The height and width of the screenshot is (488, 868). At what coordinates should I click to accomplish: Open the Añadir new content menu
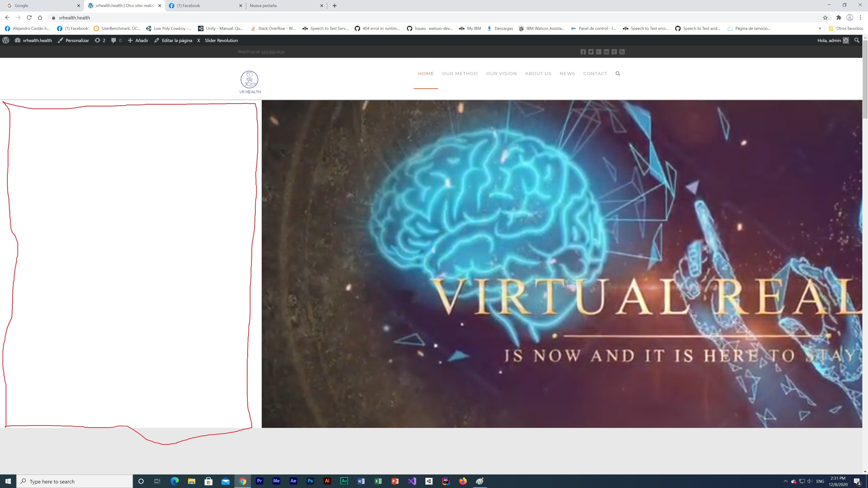(138, 40)
